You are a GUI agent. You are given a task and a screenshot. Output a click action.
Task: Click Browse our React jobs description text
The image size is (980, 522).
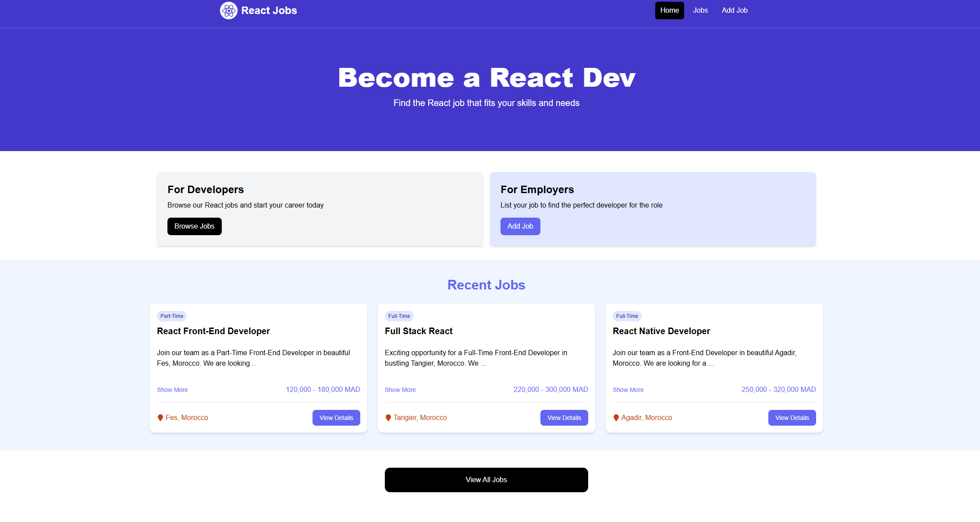point(245,205)
